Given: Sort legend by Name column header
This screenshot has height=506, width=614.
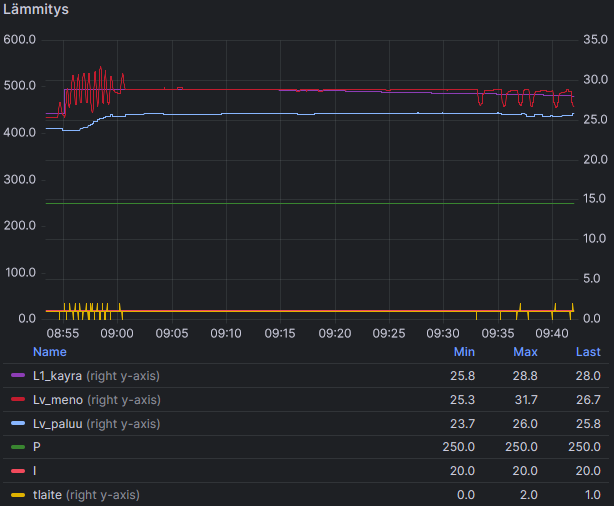Looking at the screenshot, I should 50,352.
